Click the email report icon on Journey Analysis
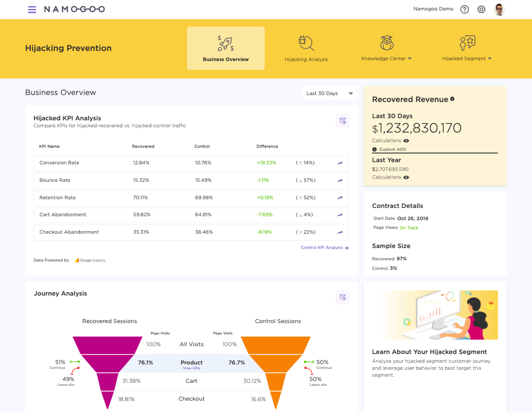Image resolution: width=532 pixels, height=412 pixels. click(x=343, y=297)
